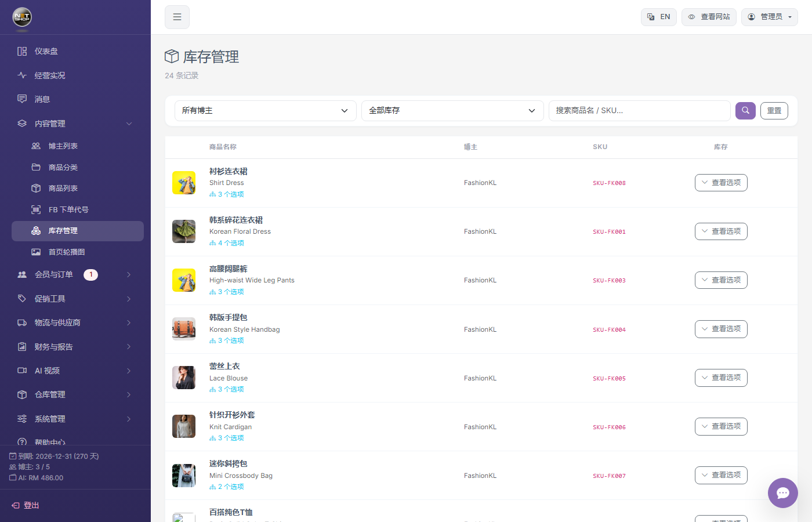Click the 商品名称 column header
Viewport: 812px width, 522px height.
[223, 147]
